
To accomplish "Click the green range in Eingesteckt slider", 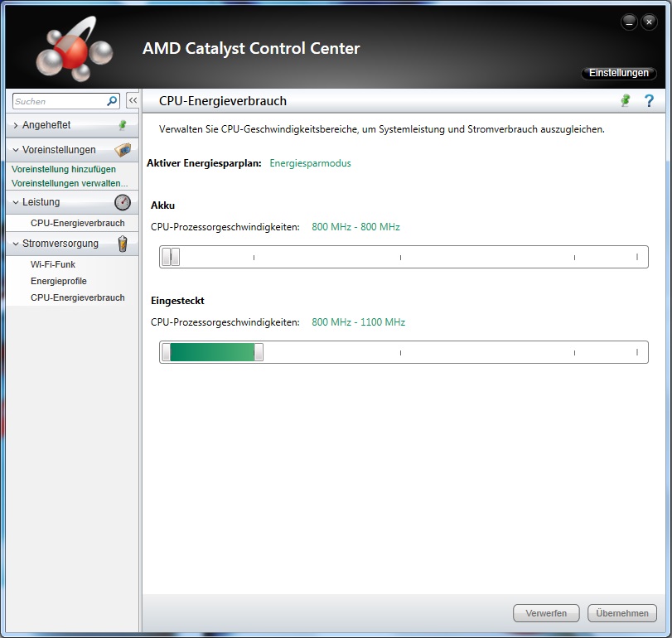I will tap(212, 352).
